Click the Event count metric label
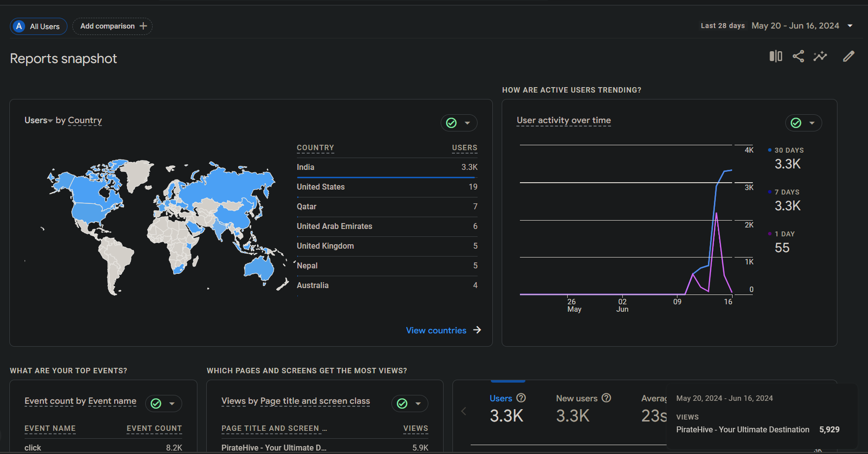Screen dimensions: 868x454 (49, 401)
